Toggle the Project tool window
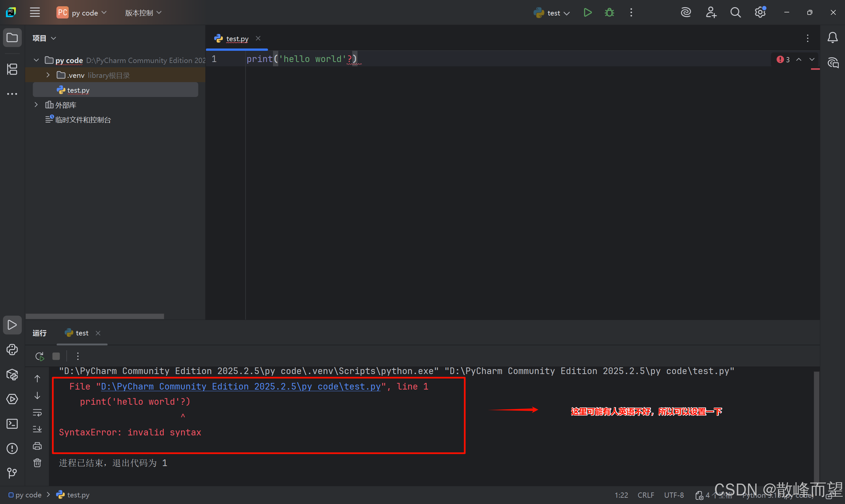The height and width of the screenshot is (504, 845). [x=12, y=38]
